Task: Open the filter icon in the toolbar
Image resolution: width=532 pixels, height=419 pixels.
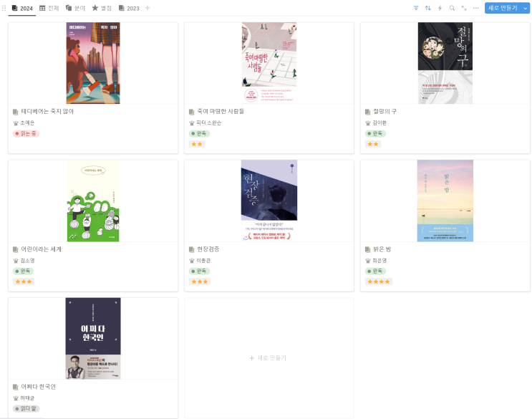Action: [416, 8]
